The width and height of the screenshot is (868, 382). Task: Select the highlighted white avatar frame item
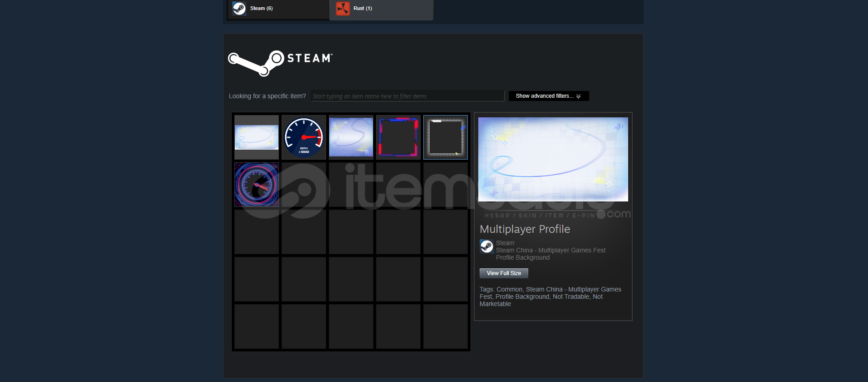tap(446, 137)
